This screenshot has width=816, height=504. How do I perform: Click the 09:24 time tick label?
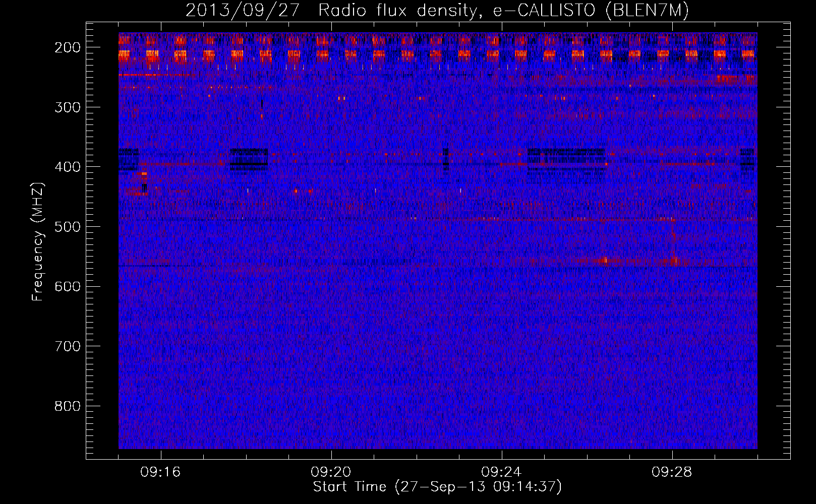click(502, 472)
